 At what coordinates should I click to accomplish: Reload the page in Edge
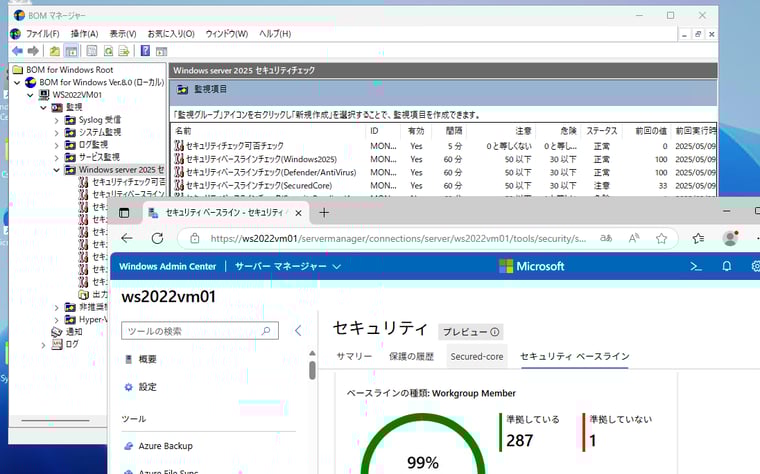click(x=157, y=238)
